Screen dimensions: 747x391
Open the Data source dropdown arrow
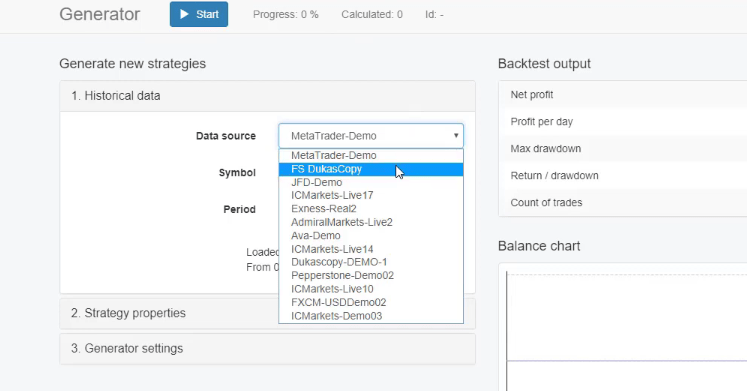(x=455, y=136)
